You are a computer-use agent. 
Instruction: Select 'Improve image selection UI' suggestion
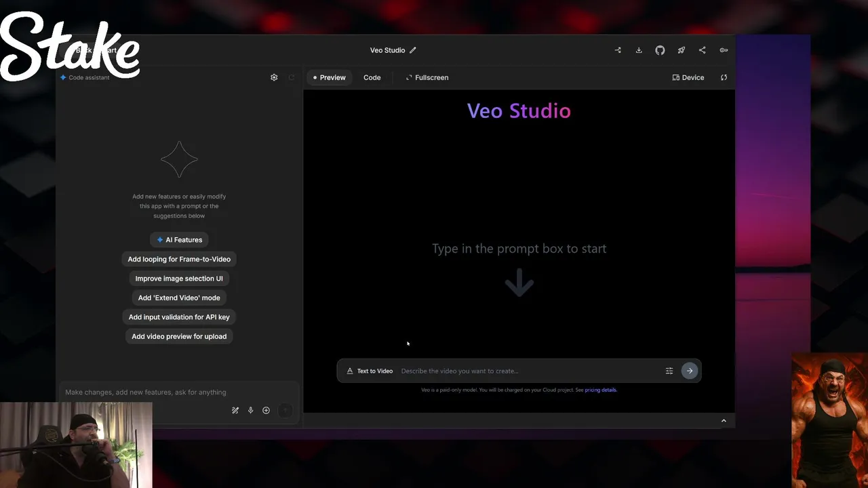179,279
